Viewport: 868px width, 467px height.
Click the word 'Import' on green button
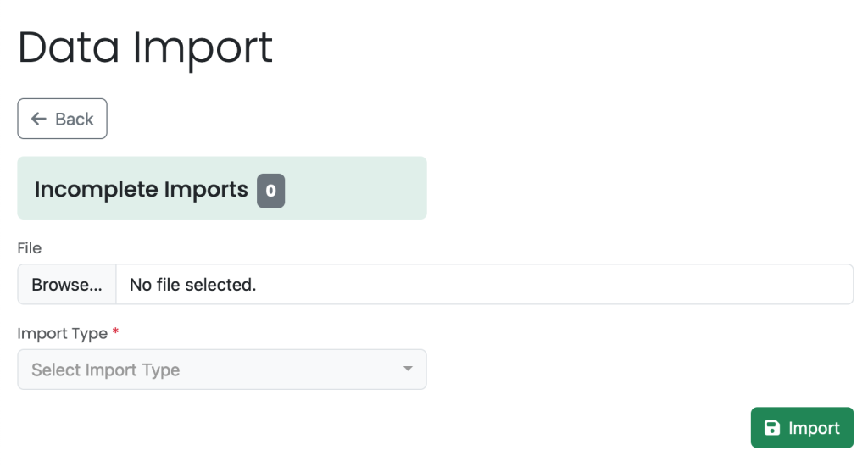point(814,428)
